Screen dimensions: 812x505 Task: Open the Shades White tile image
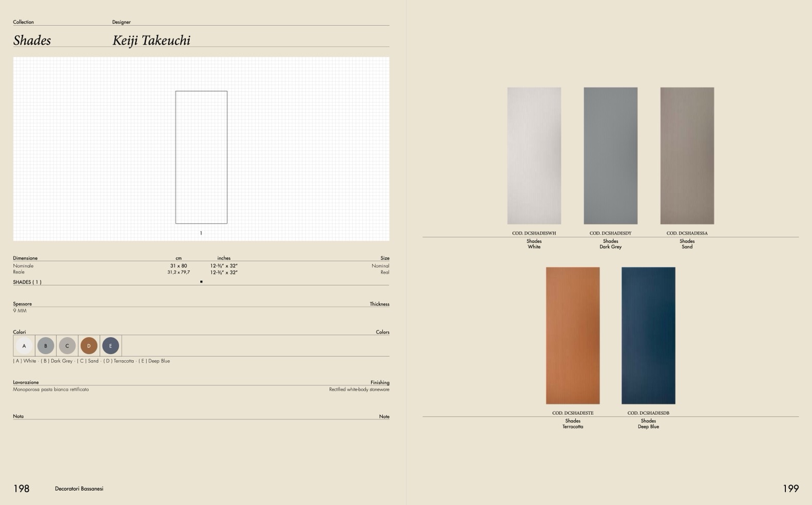(x=534, y=156)
